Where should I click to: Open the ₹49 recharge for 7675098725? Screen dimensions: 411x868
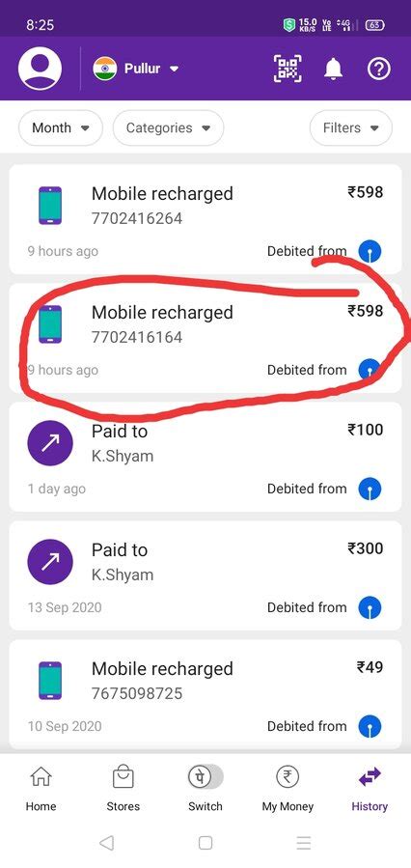[205, 695]
